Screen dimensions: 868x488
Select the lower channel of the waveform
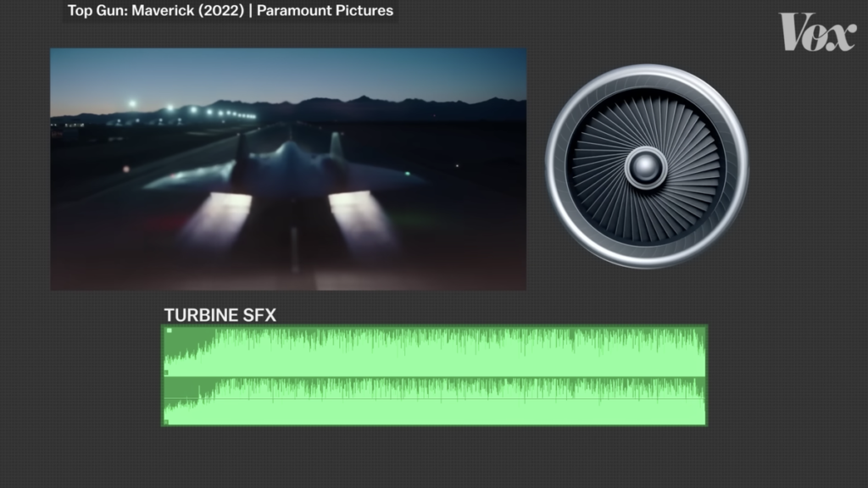pos(434,401)
